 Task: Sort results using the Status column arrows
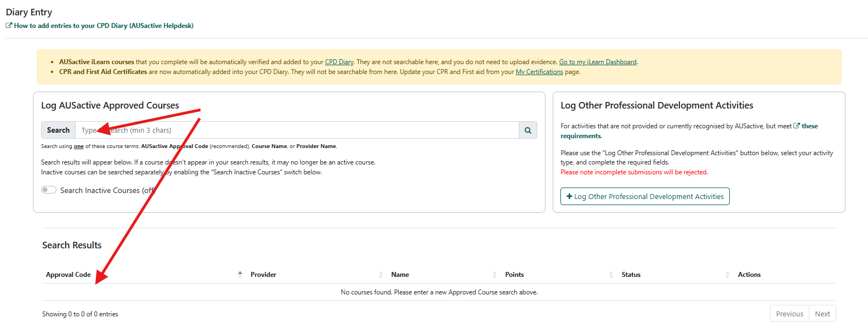(728, 274)
